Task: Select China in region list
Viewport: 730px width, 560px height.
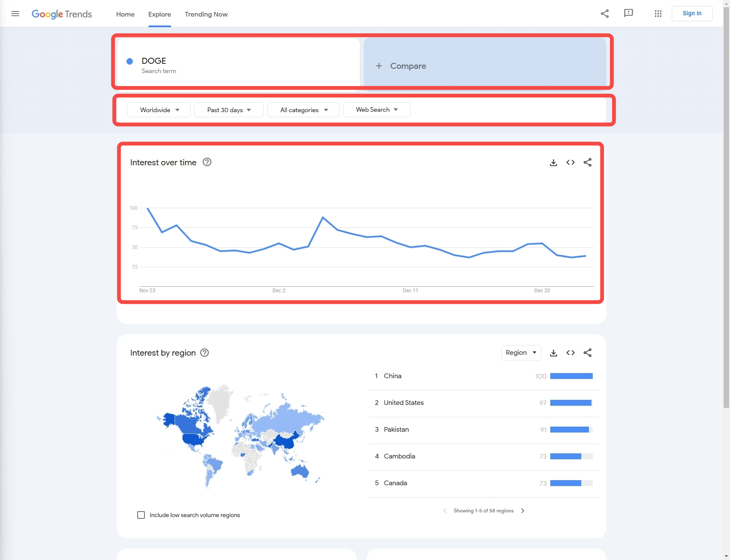Action: [392, 376]
